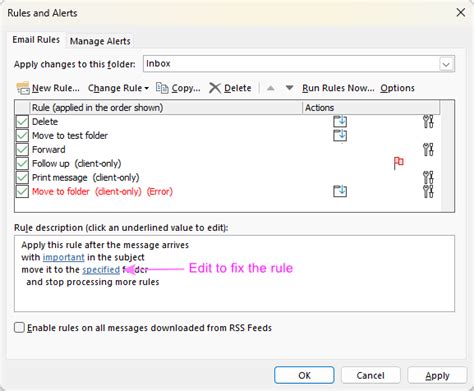474x391 pixels.
Task: Click the 'specified' folder link
Action: [101, 269]
